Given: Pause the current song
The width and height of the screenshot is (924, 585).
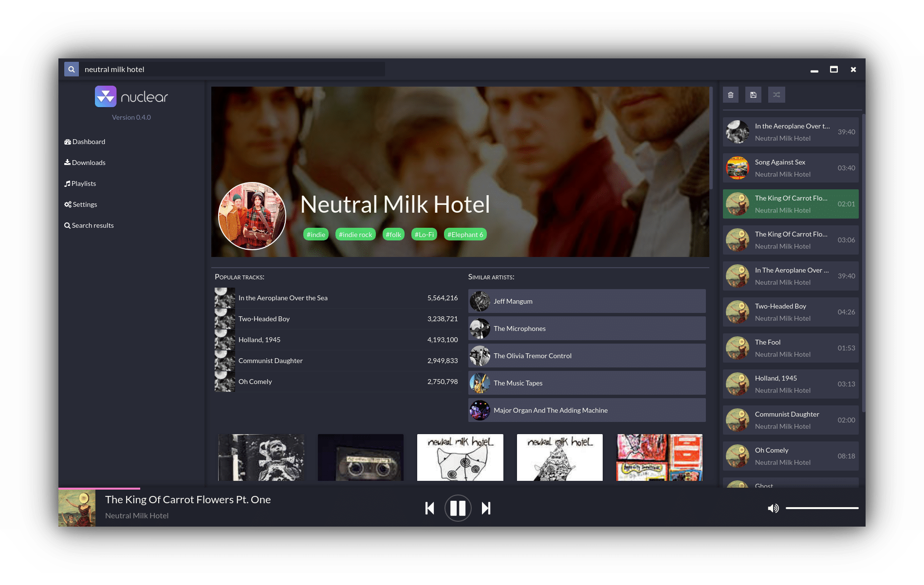Looking at the screenshot, I should (458, 508).
